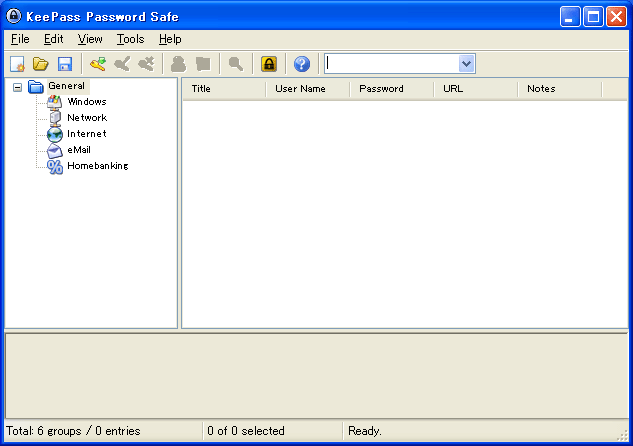Click the Network group icon

click(54, 118)
